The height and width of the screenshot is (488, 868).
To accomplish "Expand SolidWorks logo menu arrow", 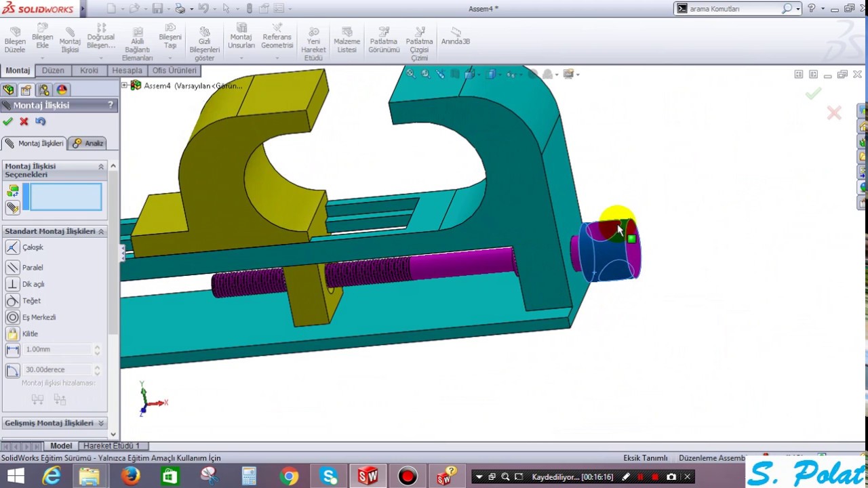I will pos(83,9).
